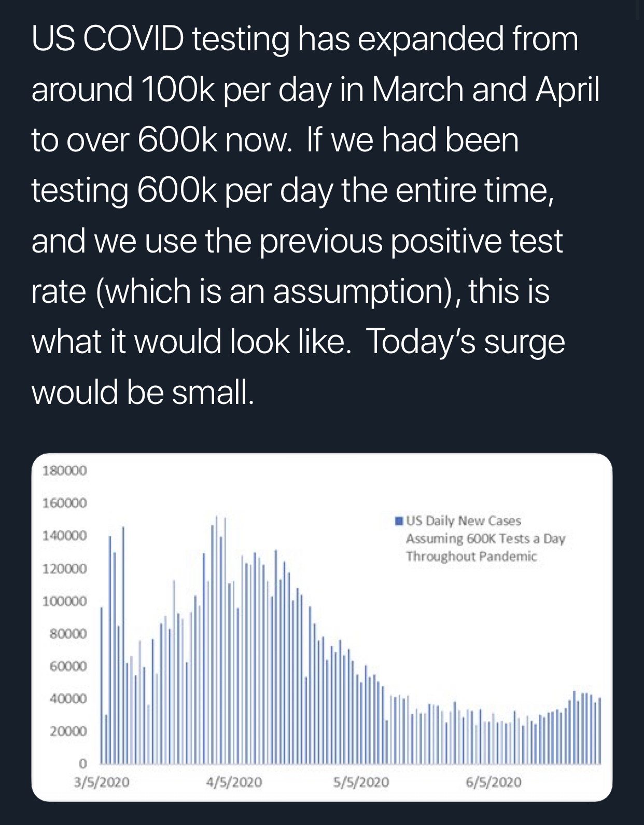The image size is (644, 825).
Task: Click the 40000 y-axis label
Action: [x=68, y=698]
